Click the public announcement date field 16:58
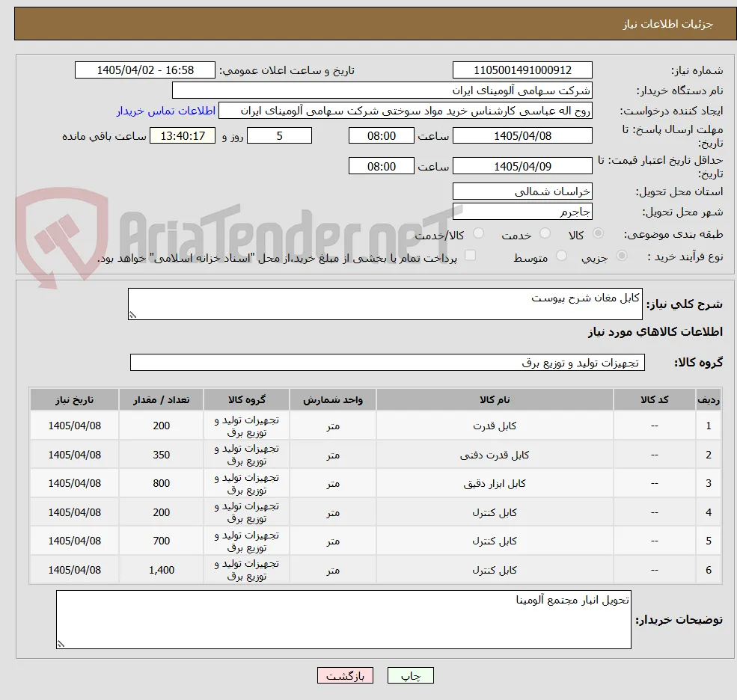This screenshot has height=700, width=737. (144, 70)
